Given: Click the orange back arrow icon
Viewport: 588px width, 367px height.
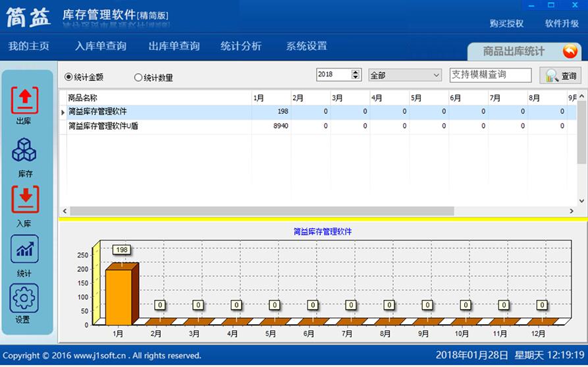Looking at the screenshot, I should pos(570,51).
